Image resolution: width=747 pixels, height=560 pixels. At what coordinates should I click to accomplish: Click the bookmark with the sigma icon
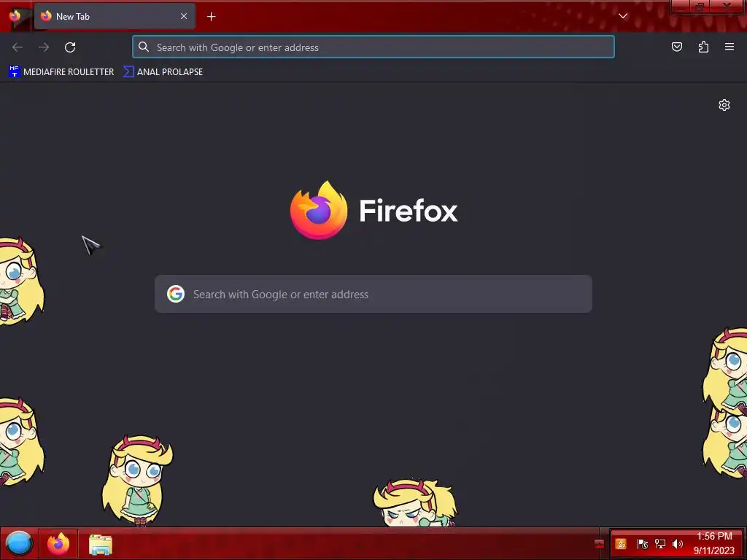[x=163, y=72]
